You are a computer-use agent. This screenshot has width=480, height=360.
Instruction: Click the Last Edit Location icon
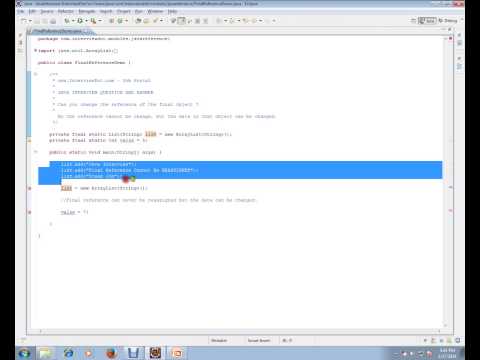(246, 21)
